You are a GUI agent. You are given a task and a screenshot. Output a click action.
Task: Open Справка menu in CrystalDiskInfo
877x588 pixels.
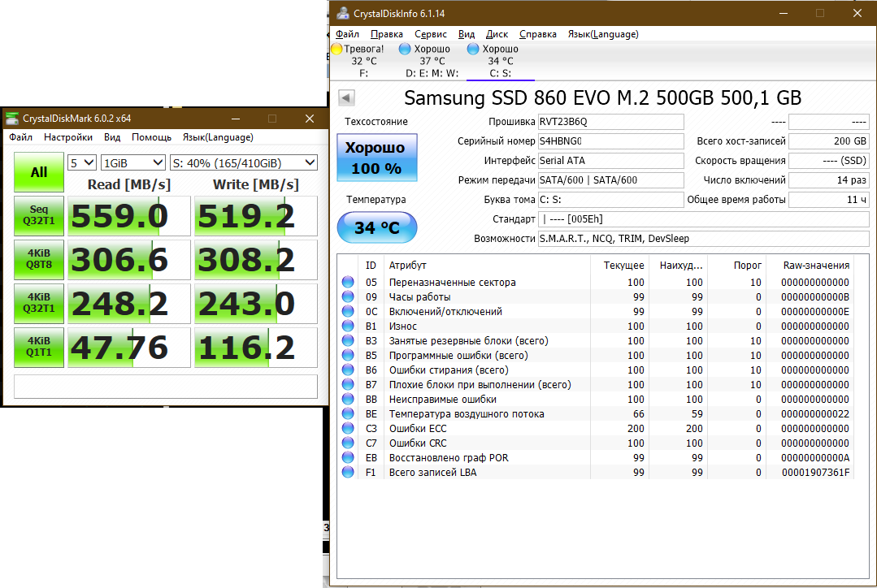coord(537,34)
